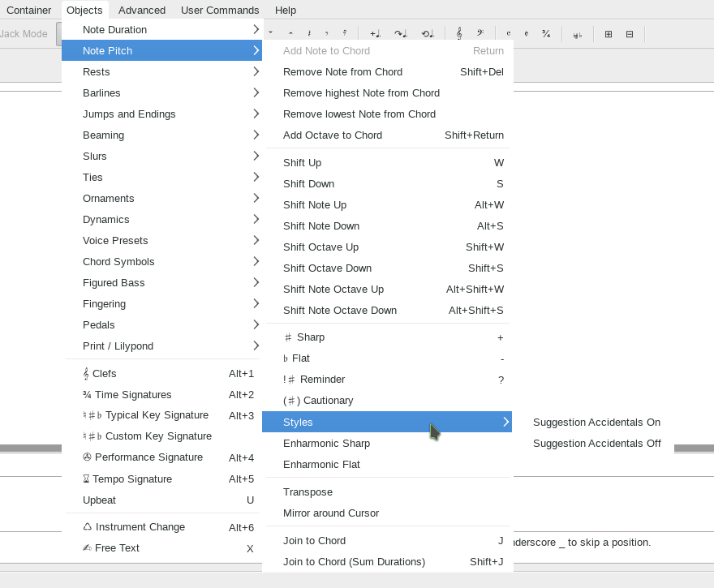Open the Advanced menu
714x588 pixels.
[x=142, y=10]
